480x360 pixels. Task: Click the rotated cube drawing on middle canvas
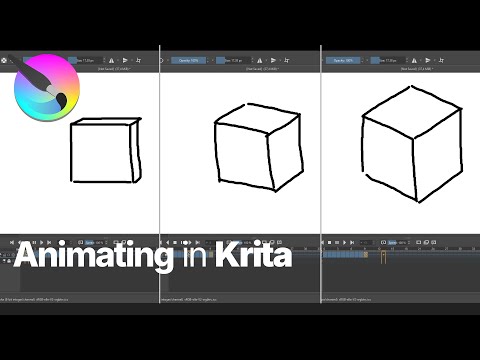(259, 147)
